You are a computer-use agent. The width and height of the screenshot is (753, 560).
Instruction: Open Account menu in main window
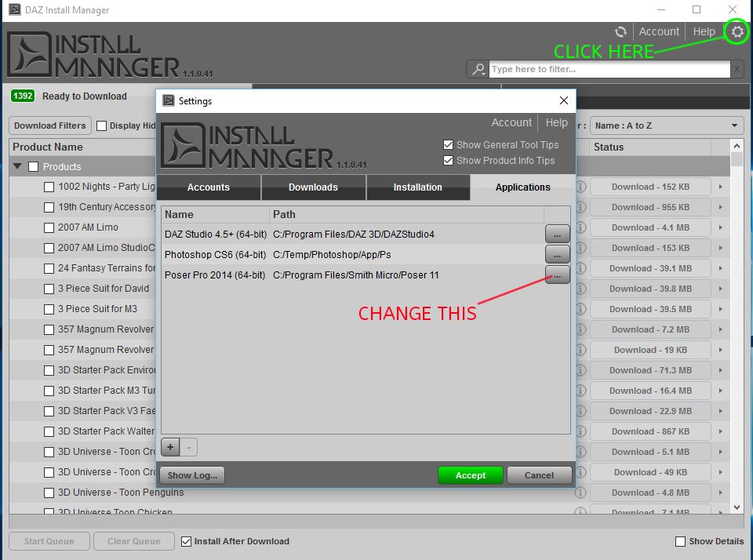click(x=659, y=31)
